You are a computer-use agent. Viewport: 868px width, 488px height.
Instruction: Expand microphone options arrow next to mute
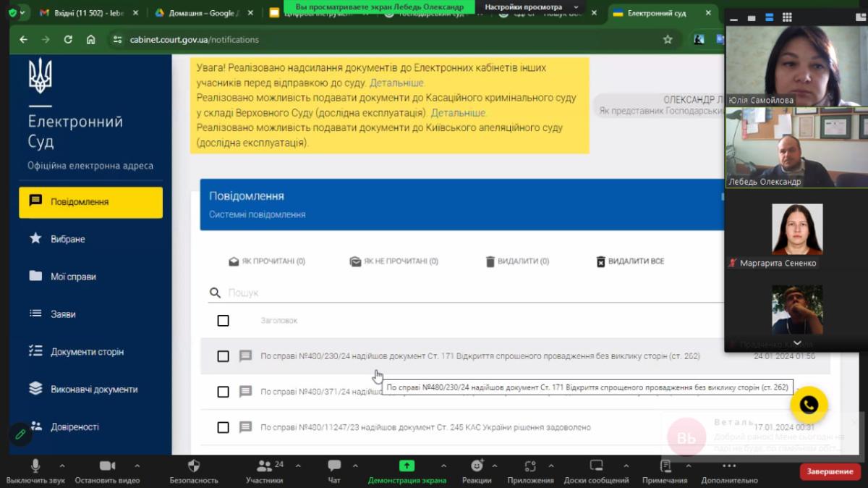(62, 466)
